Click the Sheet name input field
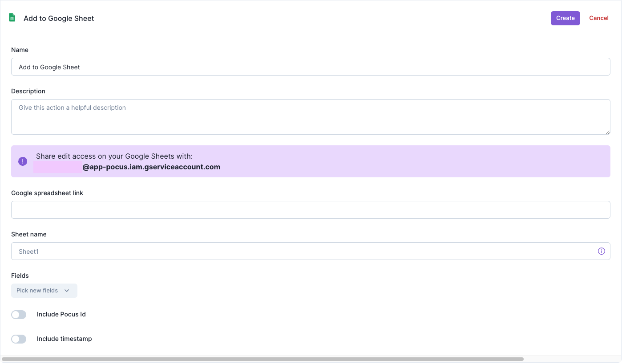Image resolution: width=626 pixels, height=364 pixels. (311, 251)
